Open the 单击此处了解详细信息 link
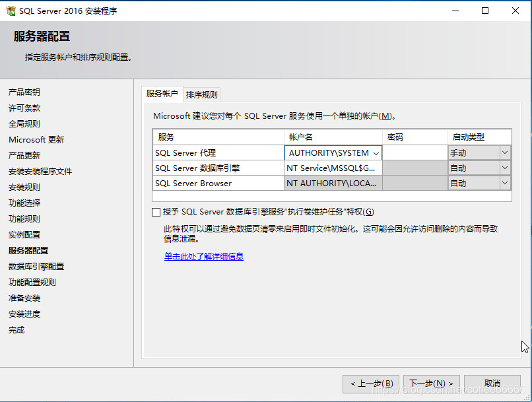 coord(204,256)
